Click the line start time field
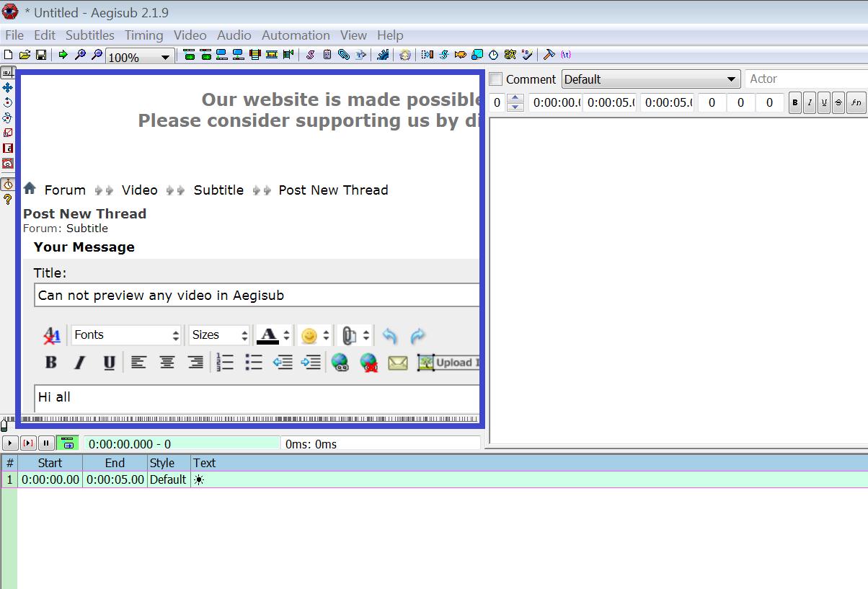The width and height of the screenshot is (868, 589). (x=555, y=102)
